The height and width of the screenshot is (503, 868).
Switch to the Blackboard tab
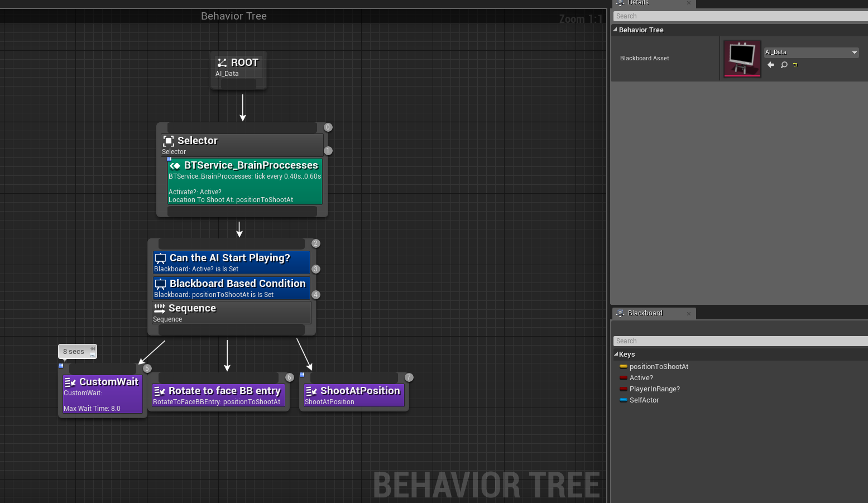coord(645,313)
